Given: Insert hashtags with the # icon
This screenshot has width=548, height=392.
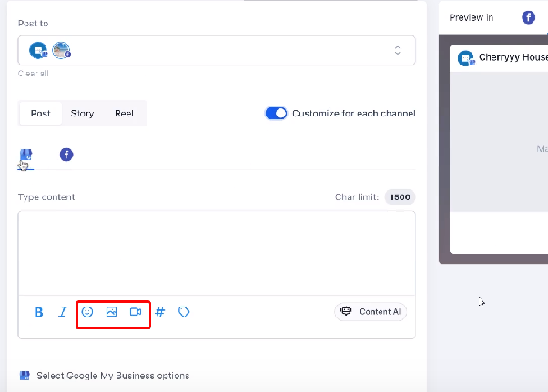Looking at the screenshot, I should point(159,312).
